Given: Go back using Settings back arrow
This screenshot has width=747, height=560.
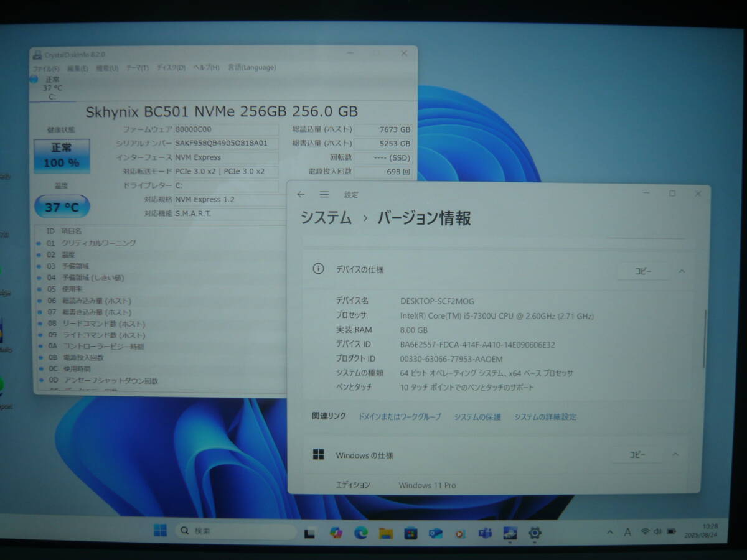Looking at the screenshot, I should pos(301,194).
